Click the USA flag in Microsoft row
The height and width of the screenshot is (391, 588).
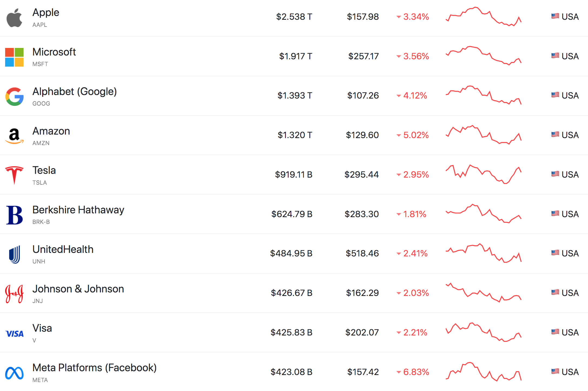coord(555,56)
